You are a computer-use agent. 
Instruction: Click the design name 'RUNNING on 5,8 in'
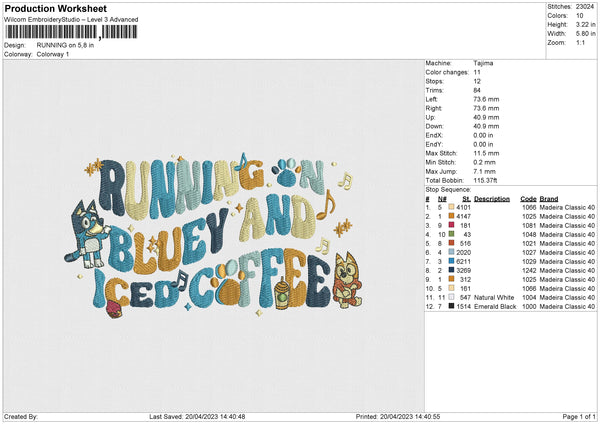(x=65, y=45)
